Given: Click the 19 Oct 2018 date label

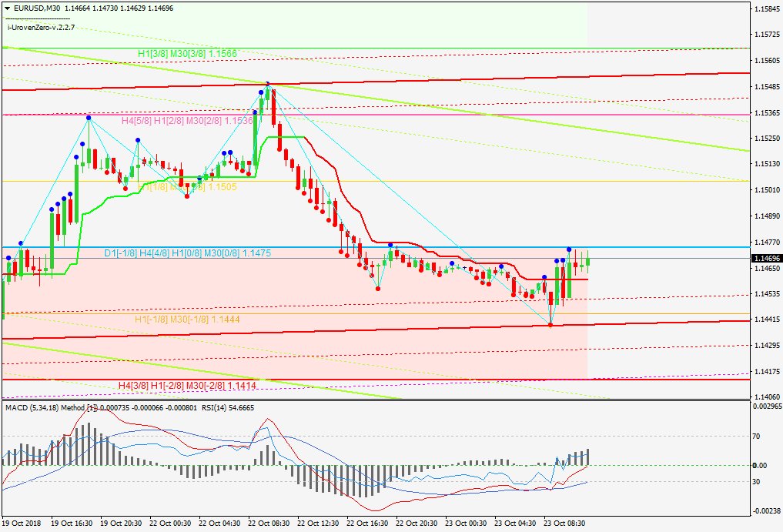Looking at the screenshot, I should [22, 524].
